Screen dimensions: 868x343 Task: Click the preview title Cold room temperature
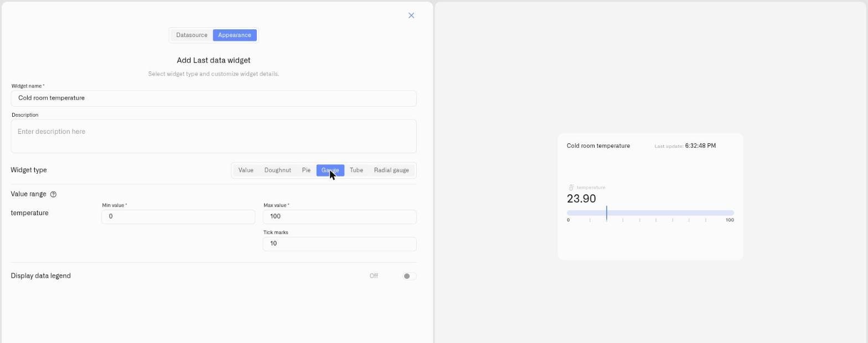click(x=598, y=146)
